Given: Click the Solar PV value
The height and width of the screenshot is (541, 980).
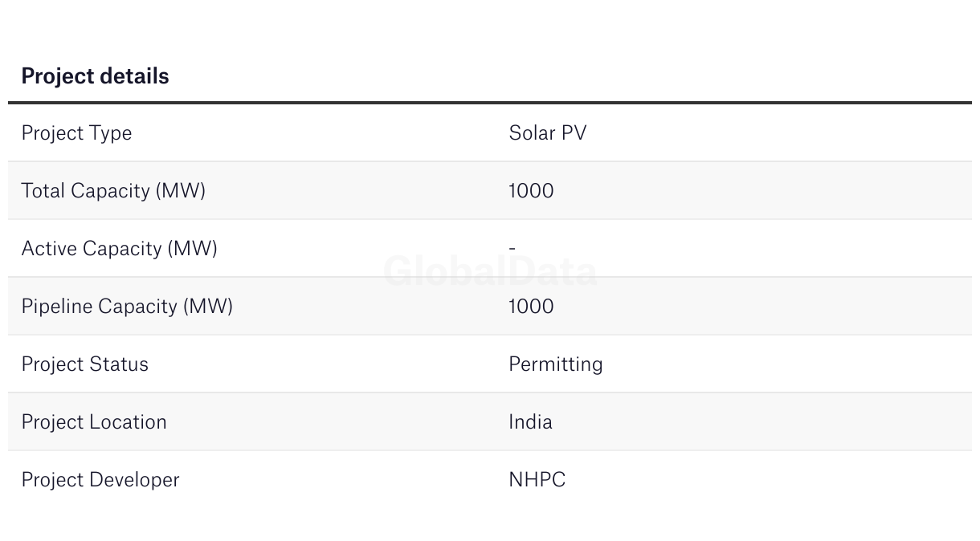Looking at the screenshot, I should (x=547, y=132).
